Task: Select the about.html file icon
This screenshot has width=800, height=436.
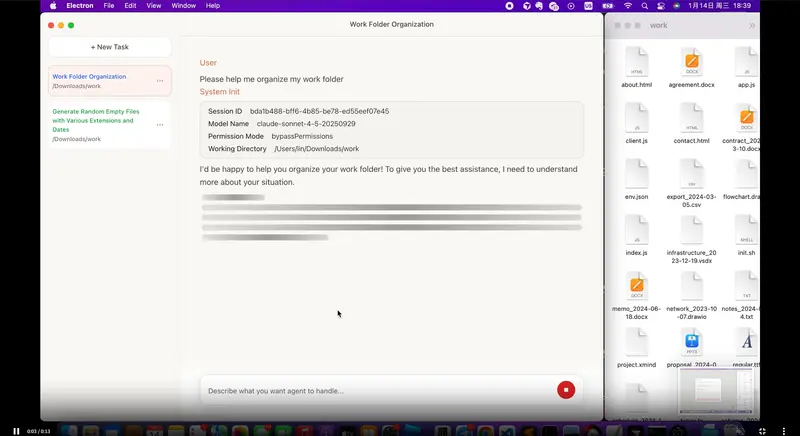Action: pos(637,61)
